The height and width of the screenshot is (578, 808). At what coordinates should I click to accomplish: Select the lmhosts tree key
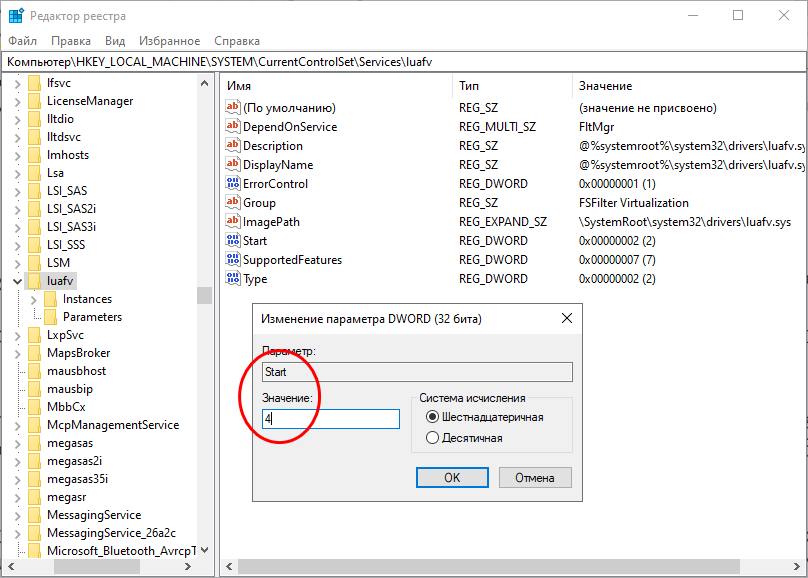[x=68, y=155]
